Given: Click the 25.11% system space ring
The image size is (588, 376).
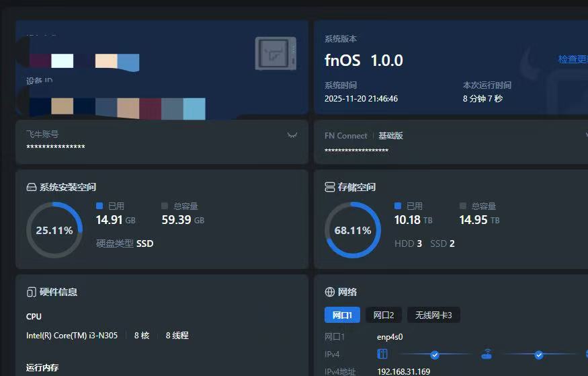Looking at the screenshot, I should pyautogui.click(x=54, y=230).
